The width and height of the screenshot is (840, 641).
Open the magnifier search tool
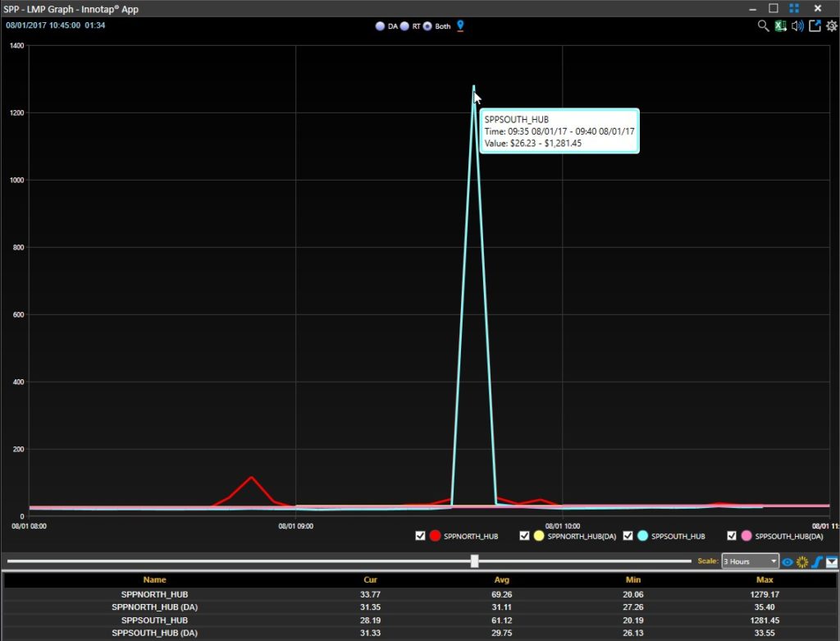763,25
